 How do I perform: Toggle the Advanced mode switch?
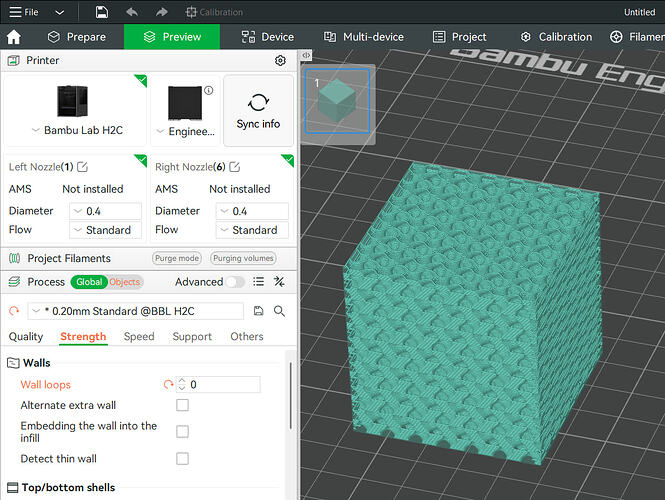pyautogui.click(x=235, y=282)
